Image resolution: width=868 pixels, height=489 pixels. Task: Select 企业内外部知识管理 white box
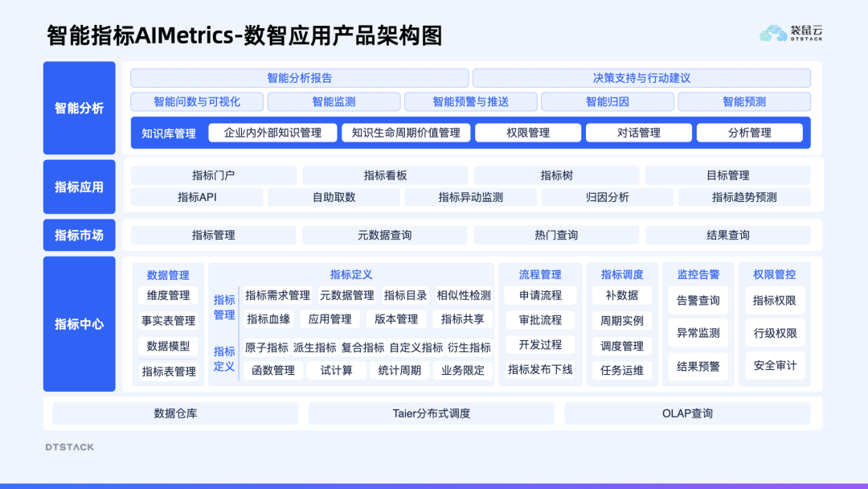pyautogui.click(x=273, y=133)
